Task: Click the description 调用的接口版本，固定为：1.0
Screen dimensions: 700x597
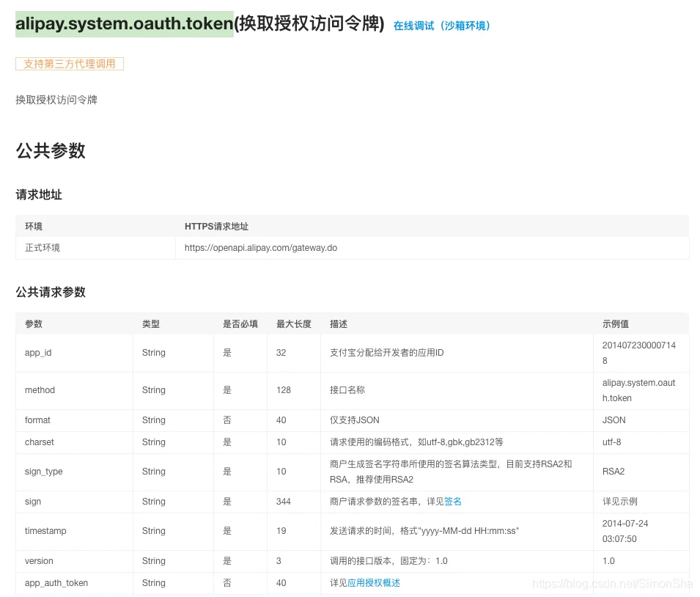Action: (388, 561)
